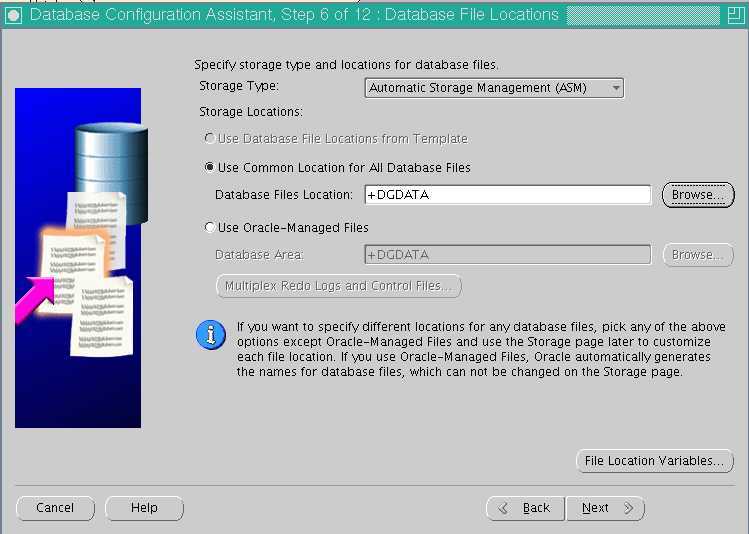This screenshot has width=749, height=534.
Task: Open File Location Variables dialog
Action: point(654,461)
